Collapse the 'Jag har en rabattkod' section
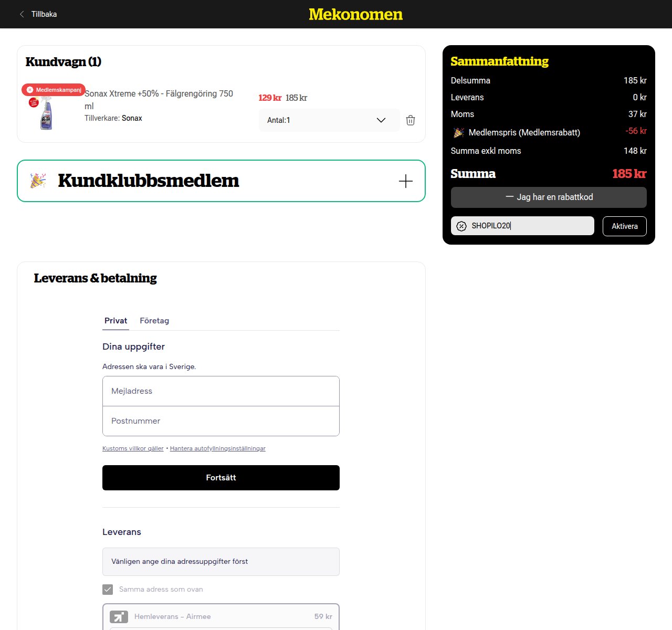Screen dimensions: 672x630 pos(549,197)
